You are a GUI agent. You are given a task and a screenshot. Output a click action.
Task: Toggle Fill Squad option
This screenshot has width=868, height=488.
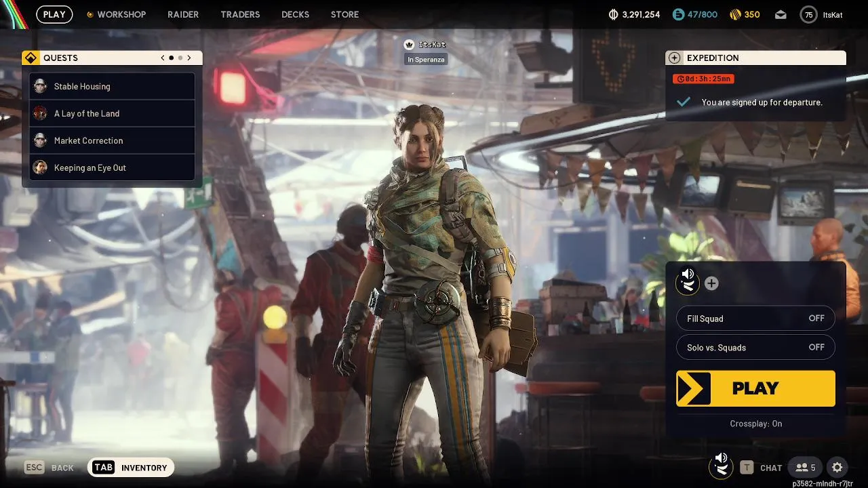[x=755, y=319]
